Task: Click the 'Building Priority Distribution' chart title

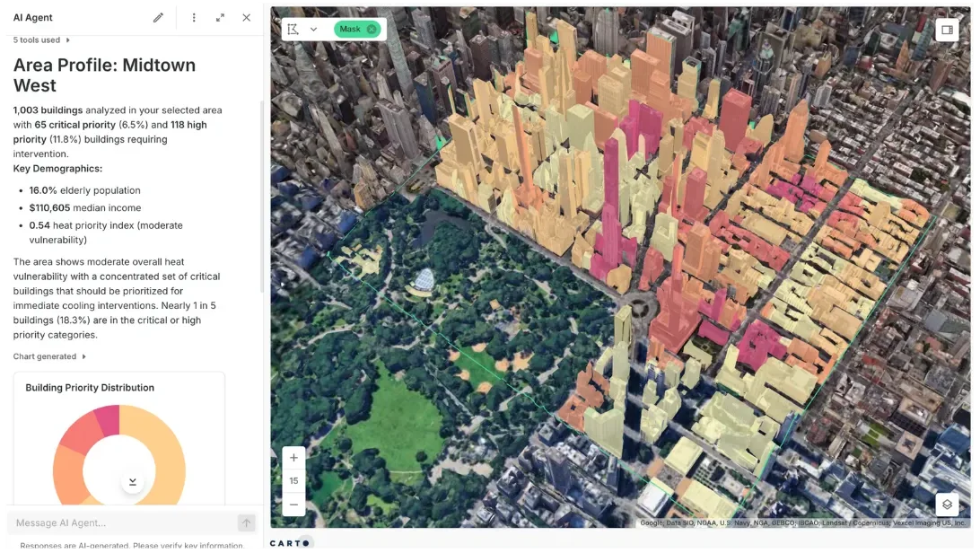Action: pyautogui.click(x=90, y=388)
